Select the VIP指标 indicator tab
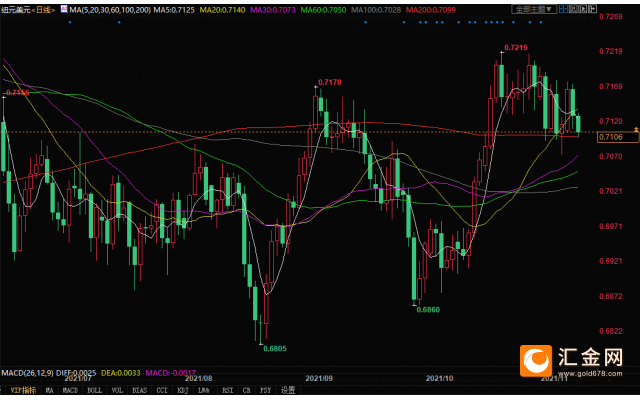 (x=23, y=390)
